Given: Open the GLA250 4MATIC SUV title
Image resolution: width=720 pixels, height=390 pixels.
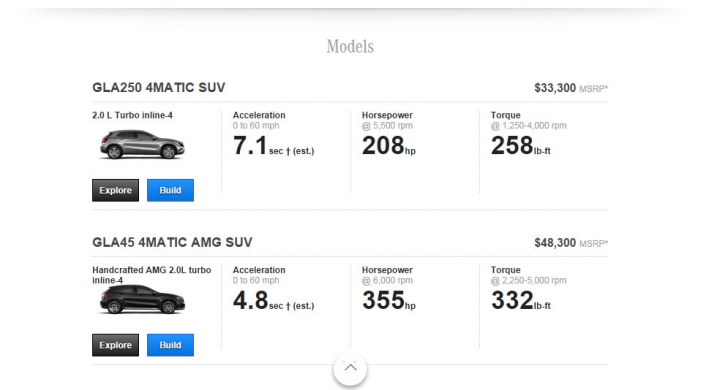Looking at the screenshot, I should point(159,87).
